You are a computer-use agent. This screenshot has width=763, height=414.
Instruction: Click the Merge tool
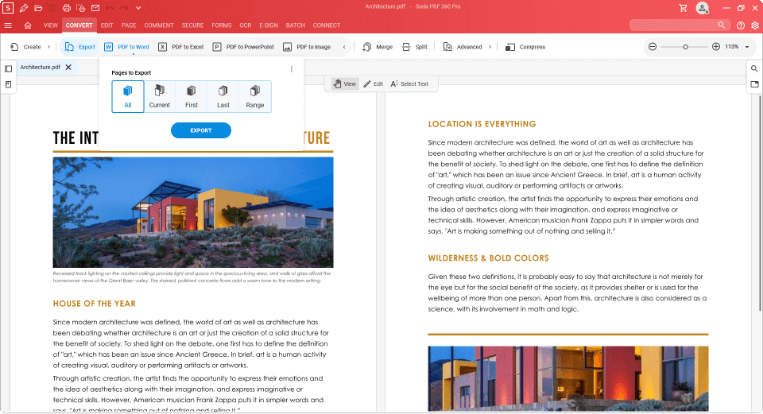point(377,46)
